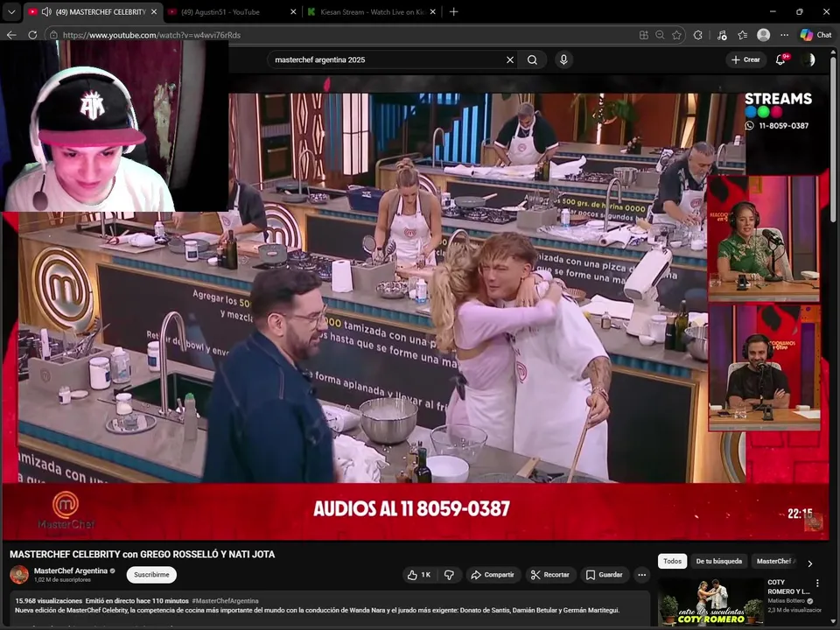The height and width of the screenshot is (630, 840).
Task: View site information lock icon
Action: (53, 35)
